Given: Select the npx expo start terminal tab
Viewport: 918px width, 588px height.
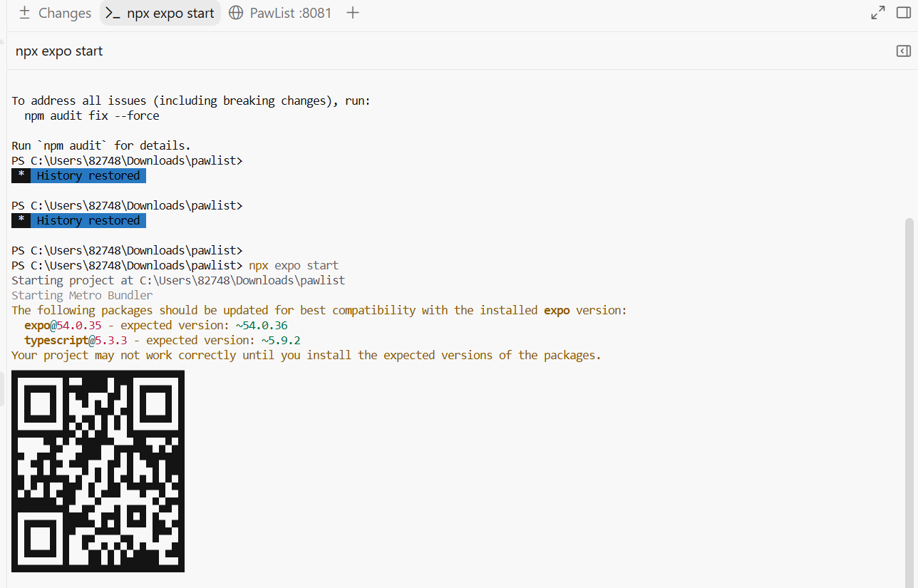Looking at the screenshot, I should [x=160, y=13].
